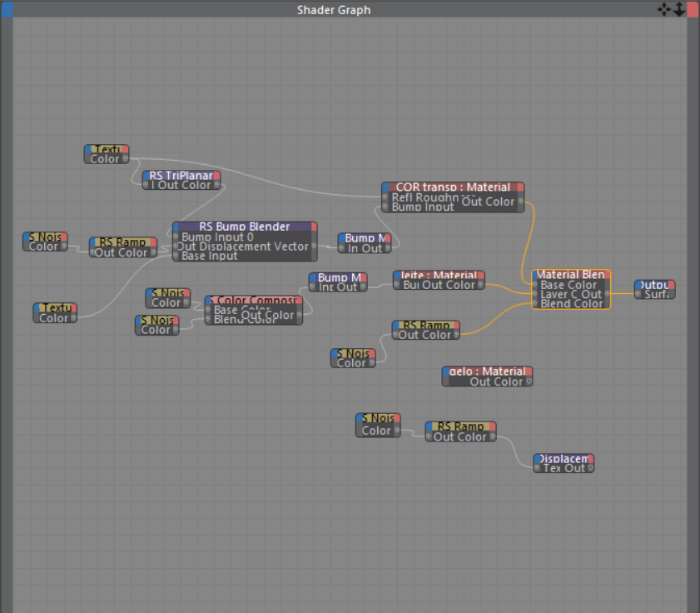Select the RS Bump Blender node title
Screen dimensions: 700x613
click(245, 227)
